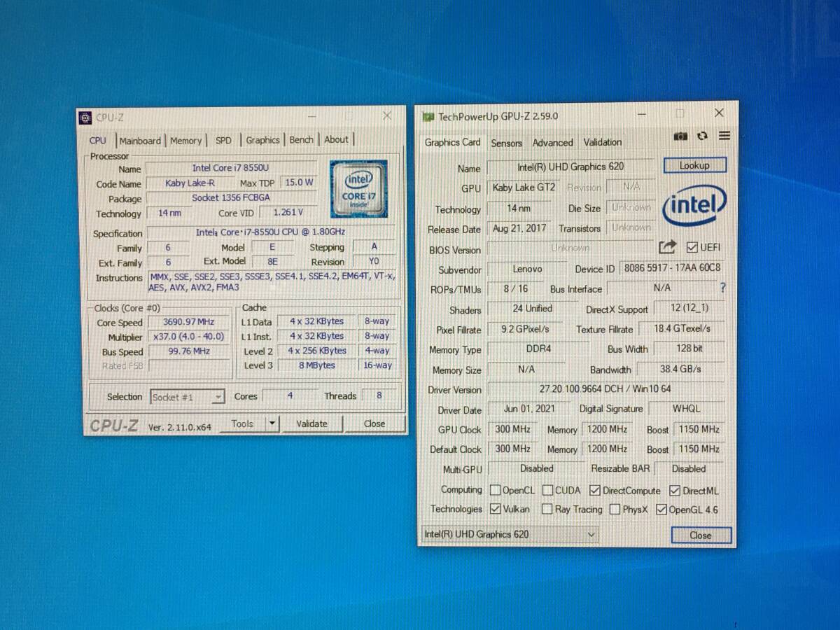Click the Close button in GPU-Z
This screenshot has width=840, height=630.
pos(701,535)
